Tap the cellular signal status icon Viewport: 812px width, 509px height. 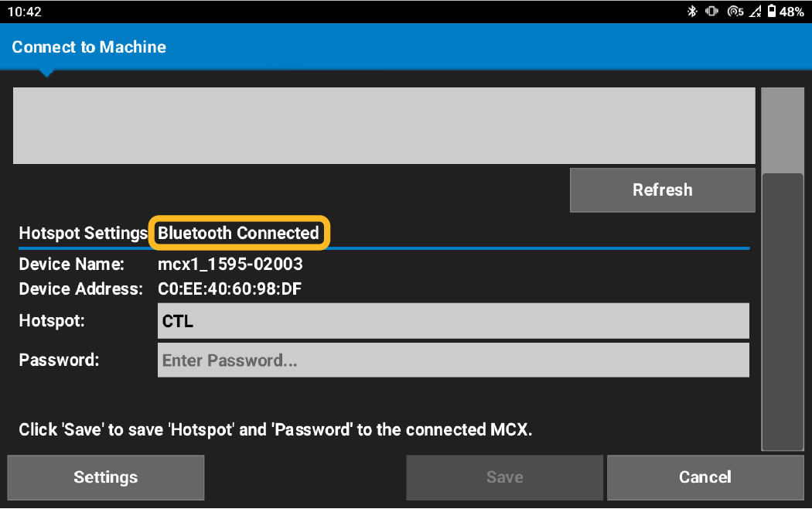pos(755,12)
